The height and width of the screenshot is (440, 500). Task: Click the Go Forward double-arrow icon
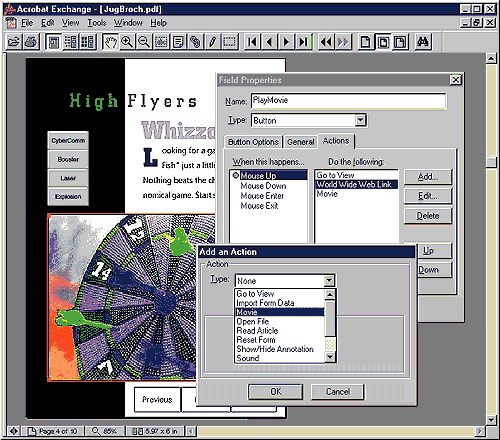[343, 42]
